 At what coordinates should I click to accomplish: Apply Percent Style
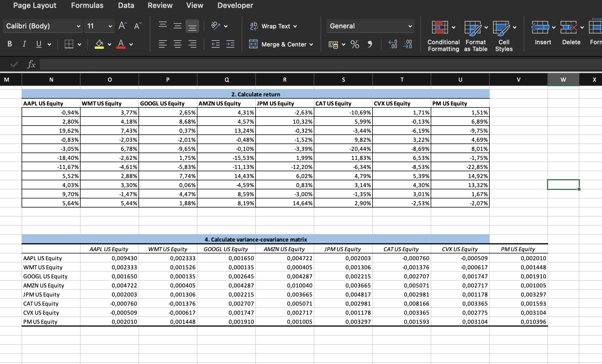coord(355,44)
